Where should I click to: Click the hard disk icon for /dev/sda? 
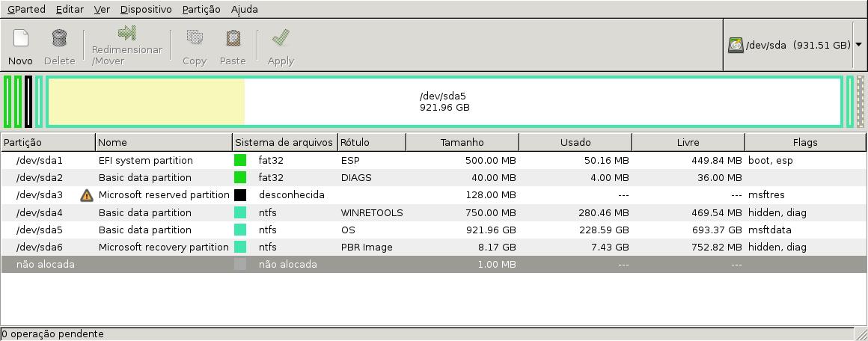(736, 45)
